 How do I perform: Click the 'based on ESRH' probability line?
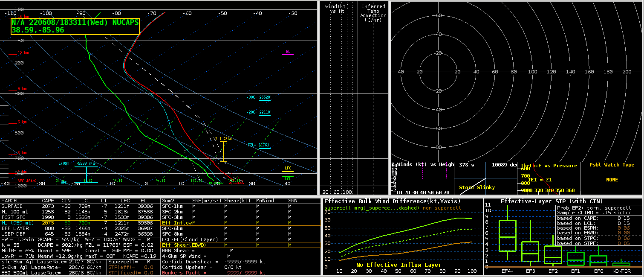[x=593, y=228]
